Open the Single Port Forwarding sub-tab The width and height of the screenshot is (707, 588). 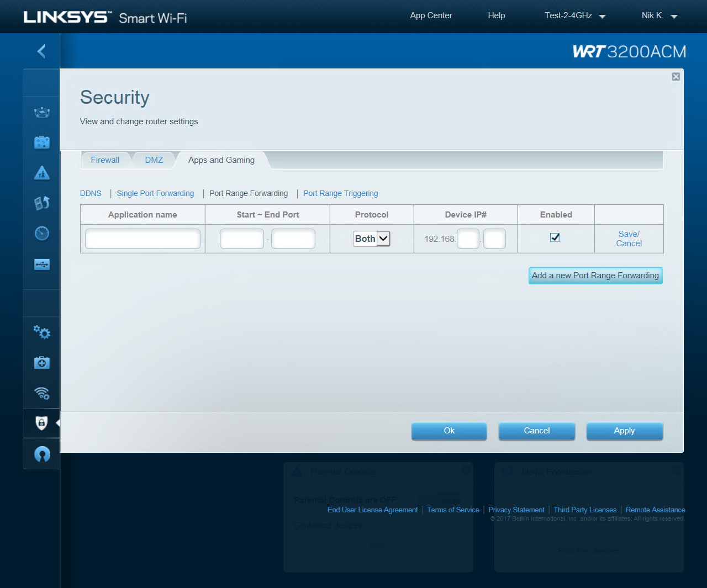(x=155, y=193)
